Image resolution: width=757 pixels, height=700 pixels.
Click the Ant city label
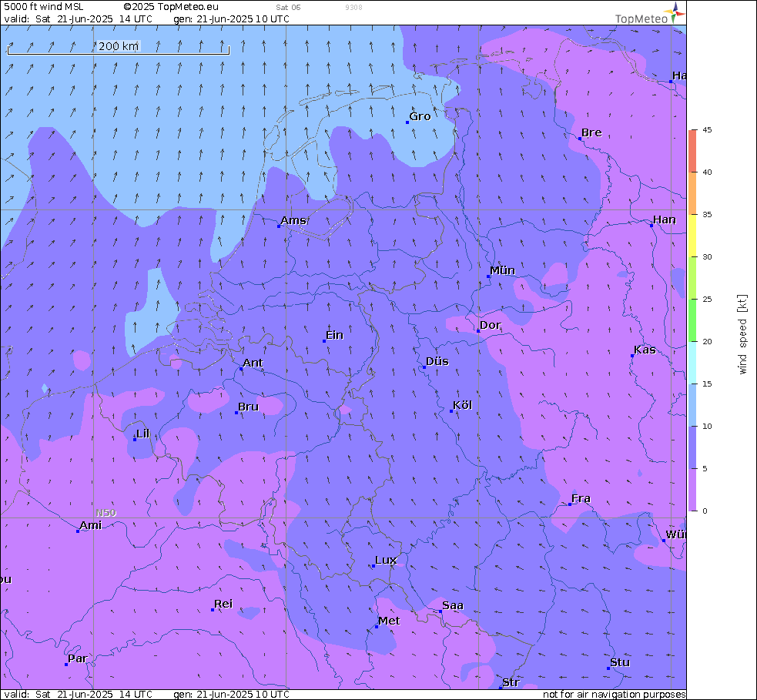click(x=253, y=363)
